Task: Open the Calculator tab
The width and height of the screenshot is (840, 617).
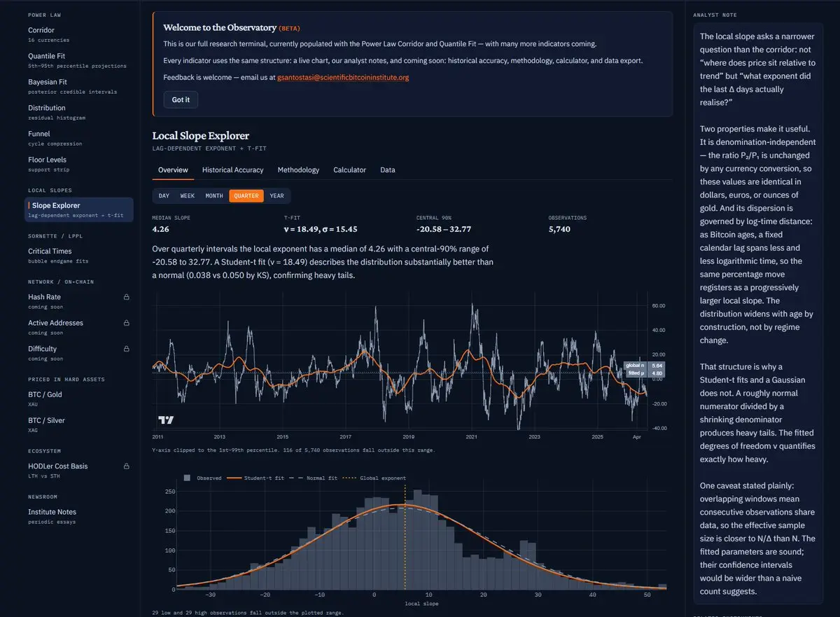Action: pyautogui.click(x=349, y=170)
